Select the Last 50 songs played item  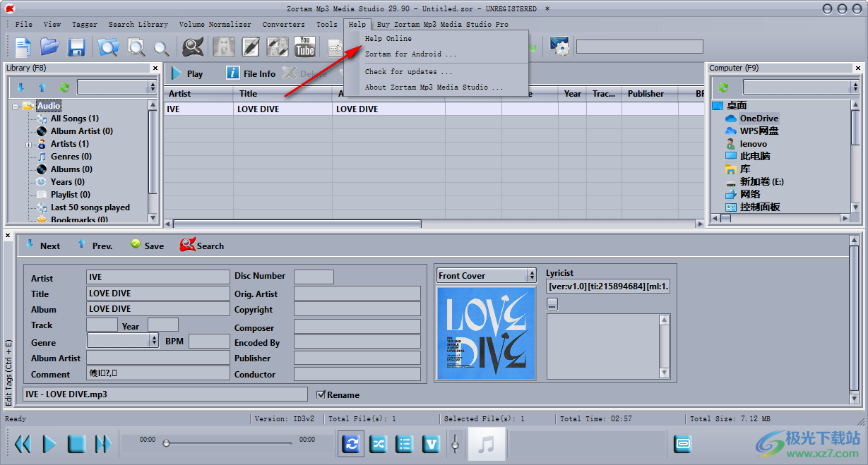89,207
